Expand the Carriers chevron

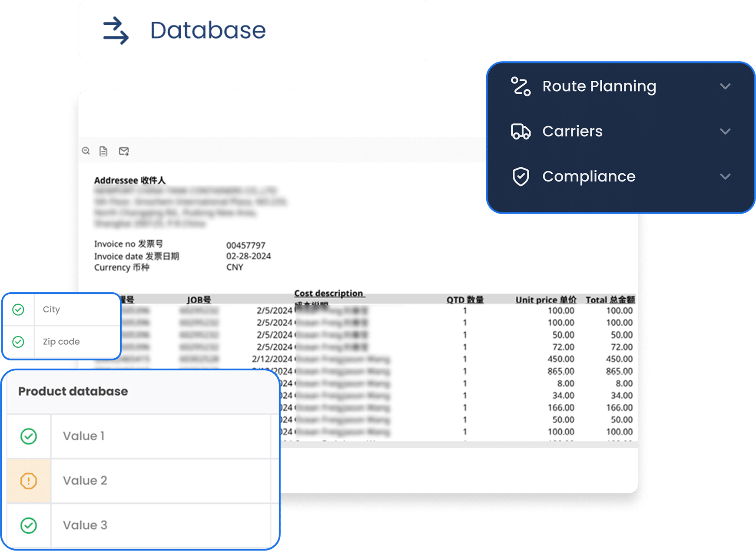(x=725, y=131)
